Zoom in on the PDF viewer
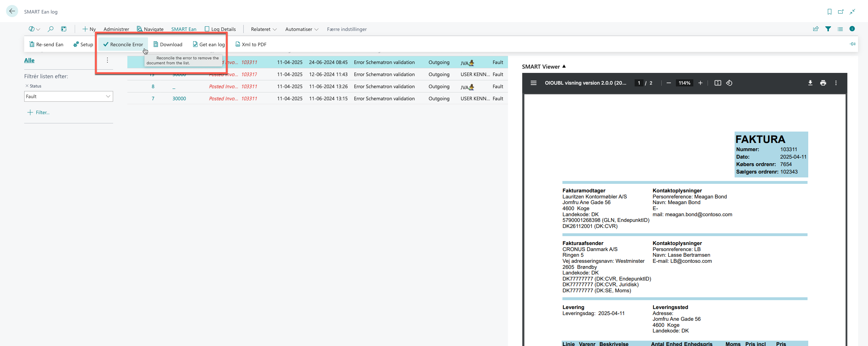The width and height of the screenshot is (868, 346). (700, 83)
